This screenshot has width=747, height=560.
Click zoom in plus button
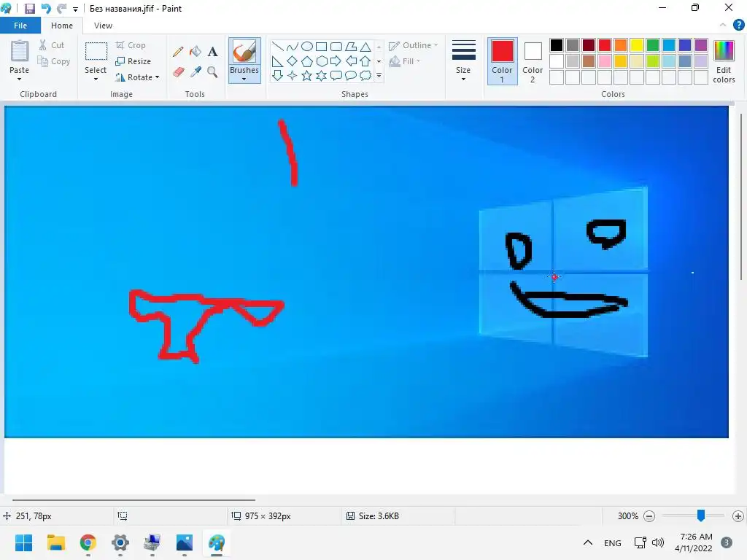(x=738, y=516)
